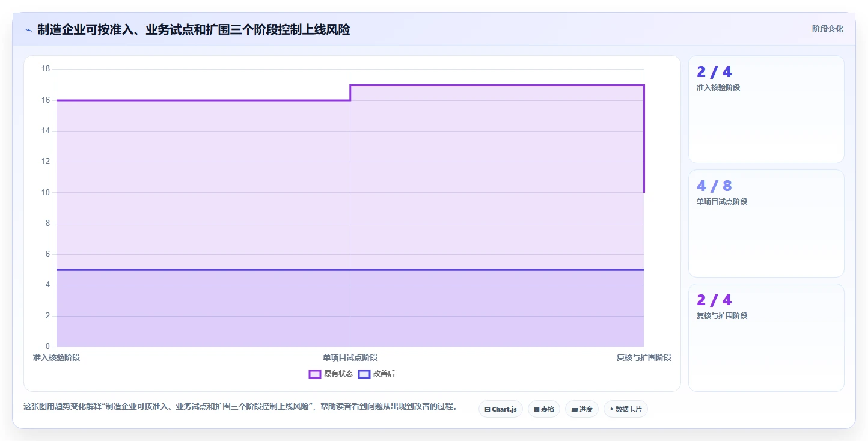The image size is (868, 441).
Task: Open the 准入核验阶段 2 / 4 card
Action: click(x=766, y=109)
